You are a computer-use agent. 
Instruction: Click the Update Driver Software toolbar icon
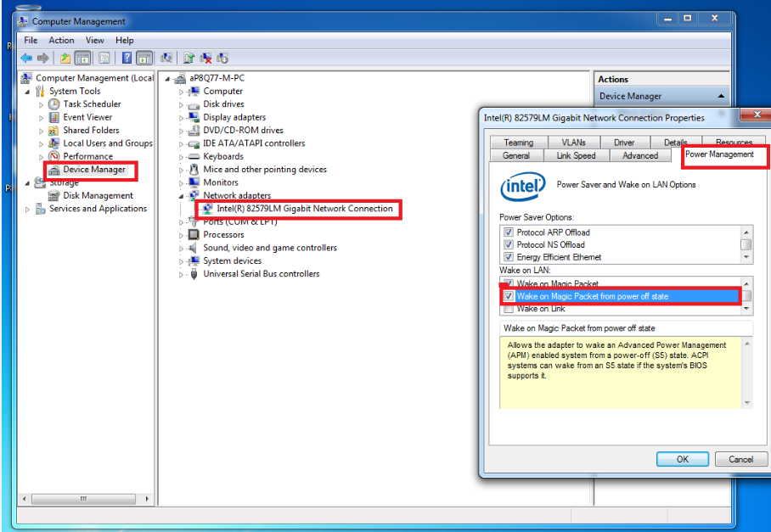tap(189, 59)
